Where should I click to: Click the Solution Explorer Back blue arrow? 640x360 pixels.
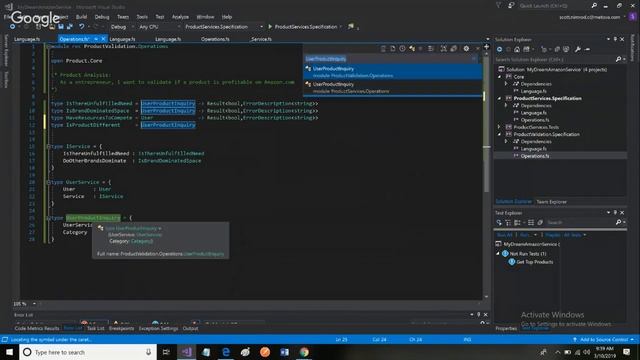[499, 49]
